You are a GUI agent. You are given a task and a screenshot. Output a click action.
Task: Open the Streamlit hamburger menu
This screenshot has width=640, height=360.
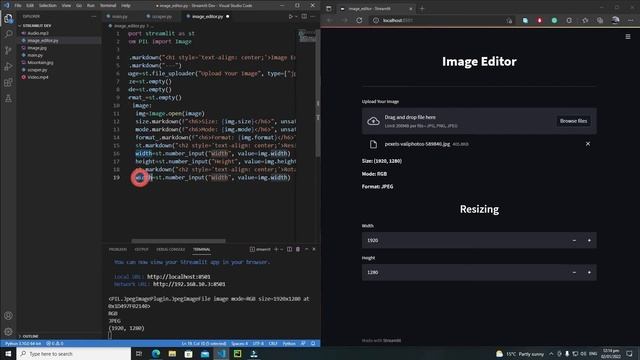pyautogui.click(x=628, y=36)
